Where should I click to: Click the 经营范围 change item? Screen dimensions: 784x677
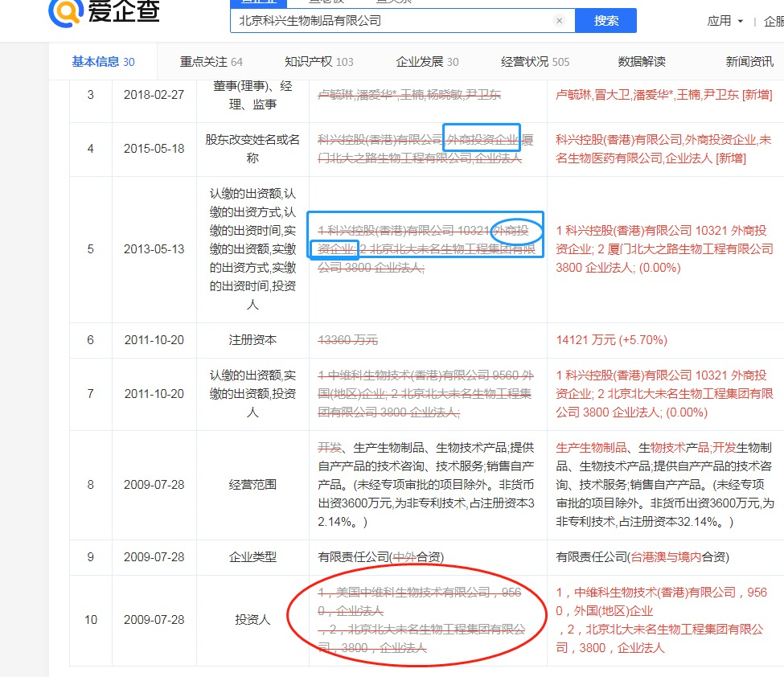[252, 485]
